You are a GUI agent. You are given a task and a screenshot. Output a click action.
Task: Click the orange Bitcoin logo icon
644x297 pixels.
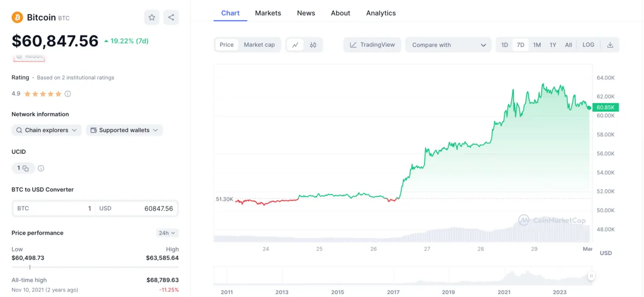17,17
